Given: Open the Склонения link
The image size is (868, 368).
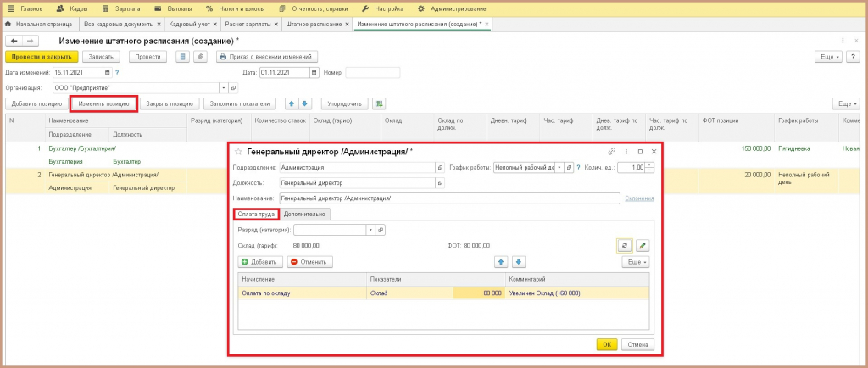Looking at the screenshot, I should 639,198.
